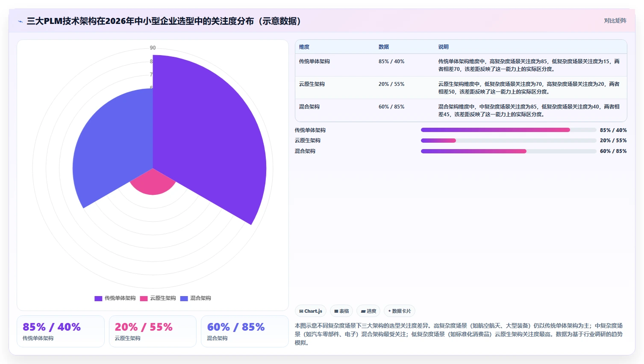
Task: Open the 20% / 55% data card
Action: pyautogui.click(x=153, y=331)
